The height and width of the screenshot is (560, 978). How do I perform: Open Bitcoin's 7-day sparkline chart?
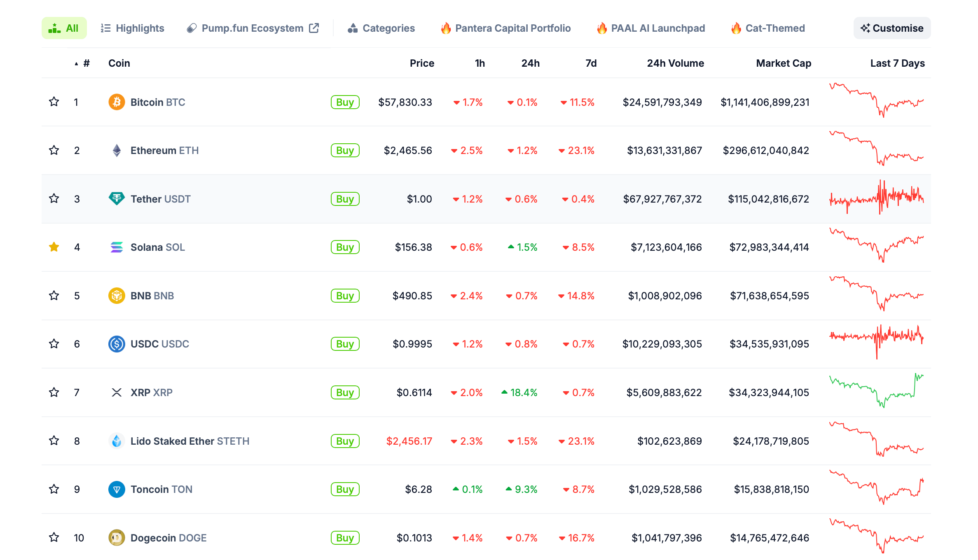(877, 100)
